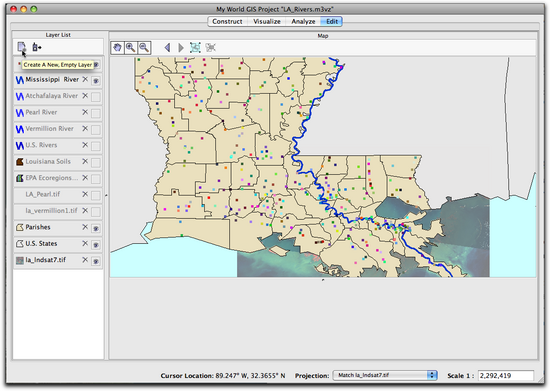Image resolution: width=550 pixels, height=391 pixels.
Task: Select the Pearl River layer name
Action: point(41,112)
